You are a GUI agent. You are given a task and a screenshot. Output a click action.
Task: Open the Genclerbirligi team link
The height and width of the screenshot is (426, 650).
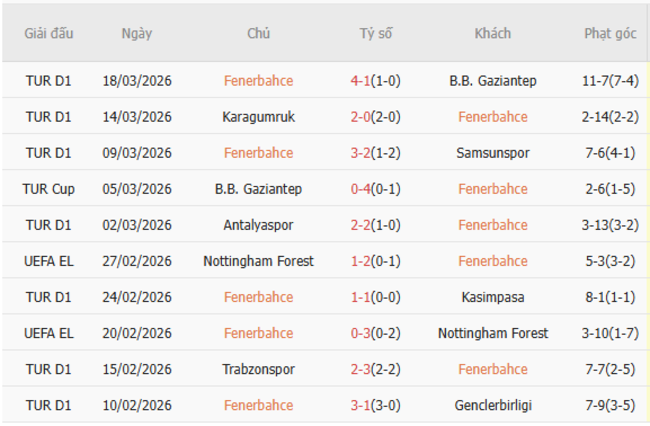492,405
